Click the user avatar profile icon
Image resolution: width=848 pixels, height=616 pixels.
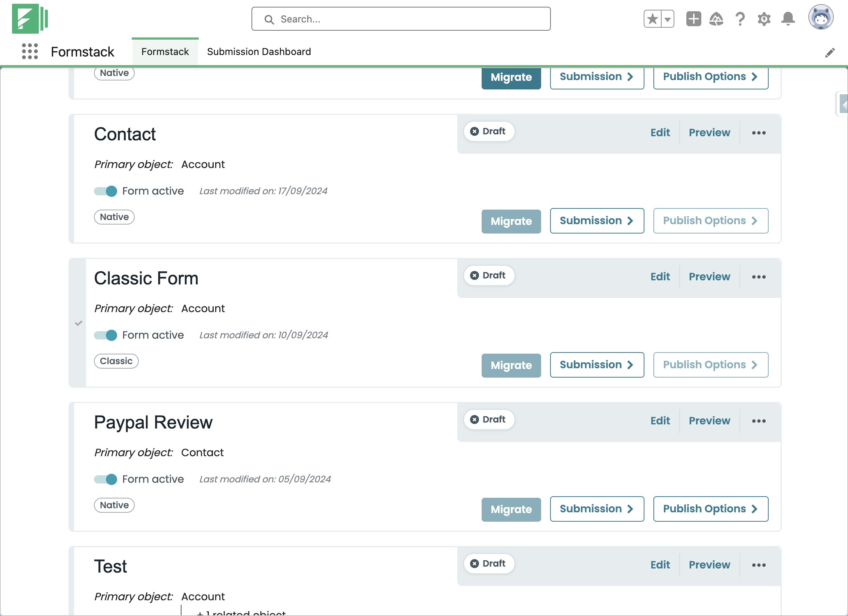[820, 17]
